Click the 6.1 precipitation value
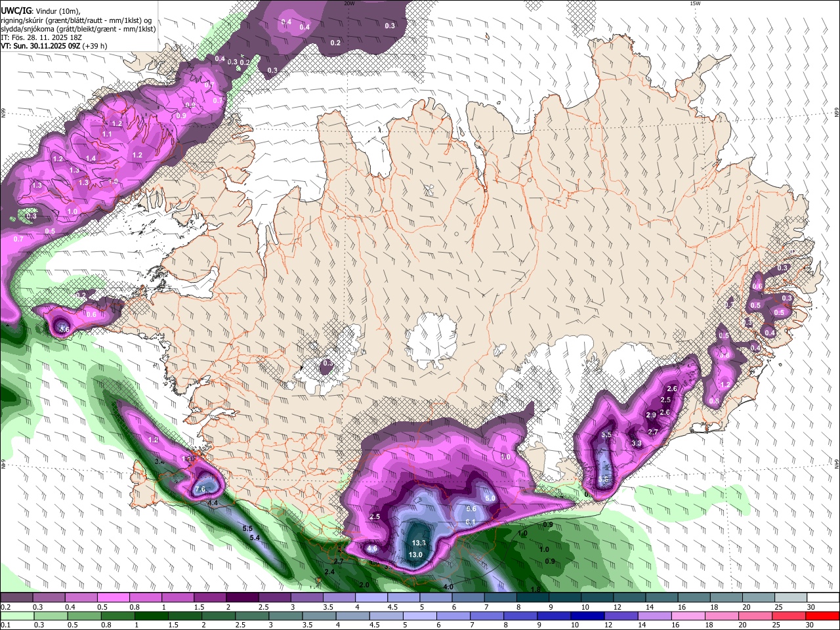This screenshot has height=630, width=840. coord(470,522)
